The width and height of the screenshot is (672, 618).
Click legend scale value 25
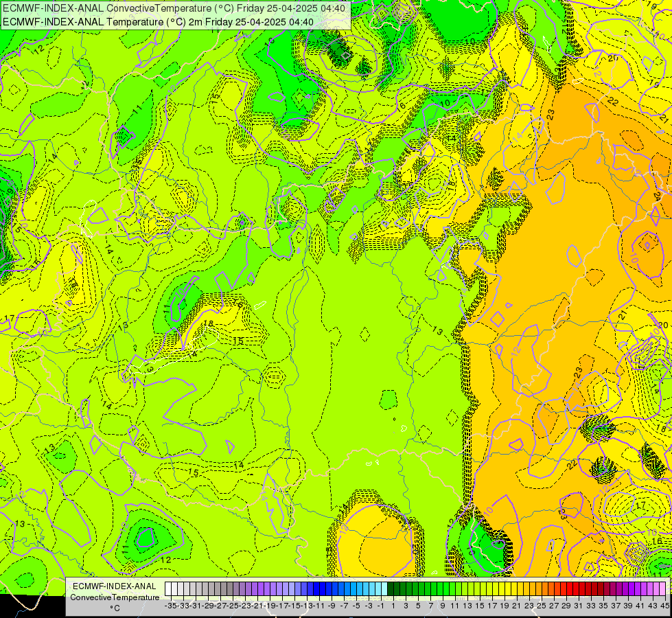click(542, 606)
